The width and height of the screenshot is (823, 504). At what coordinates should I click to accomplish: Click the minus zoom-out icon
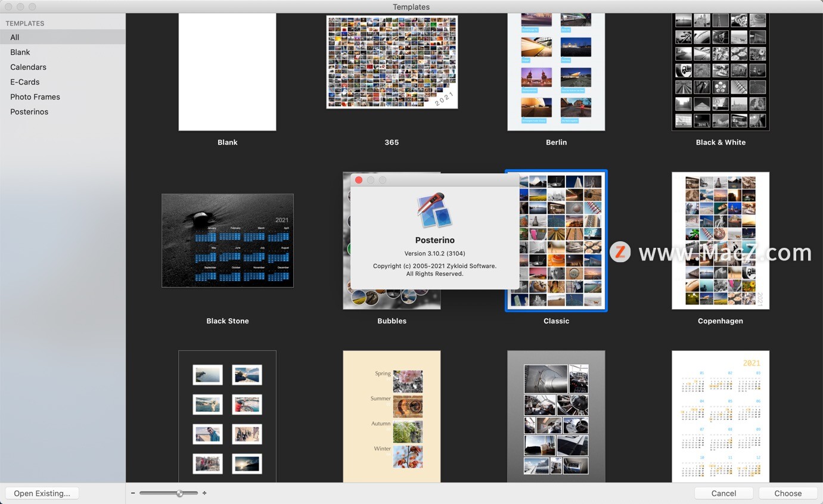133,493
